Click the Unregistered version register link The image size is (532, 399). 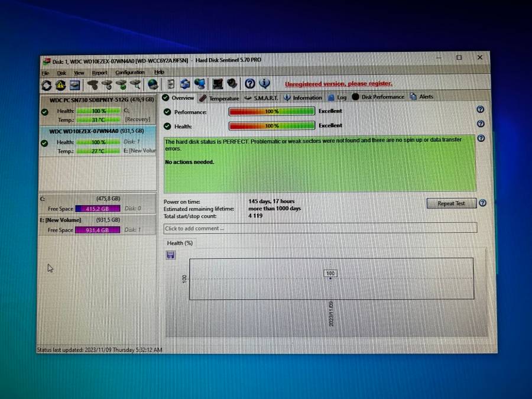pyautogui.click(x=338, y=84)
